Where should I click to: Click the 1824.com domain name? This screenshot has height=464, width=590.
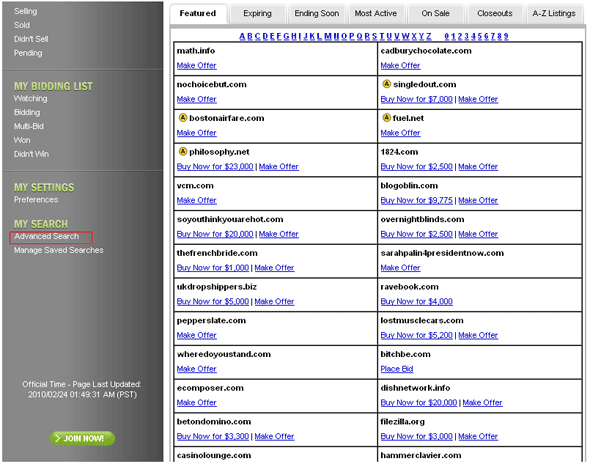point(399,152)
